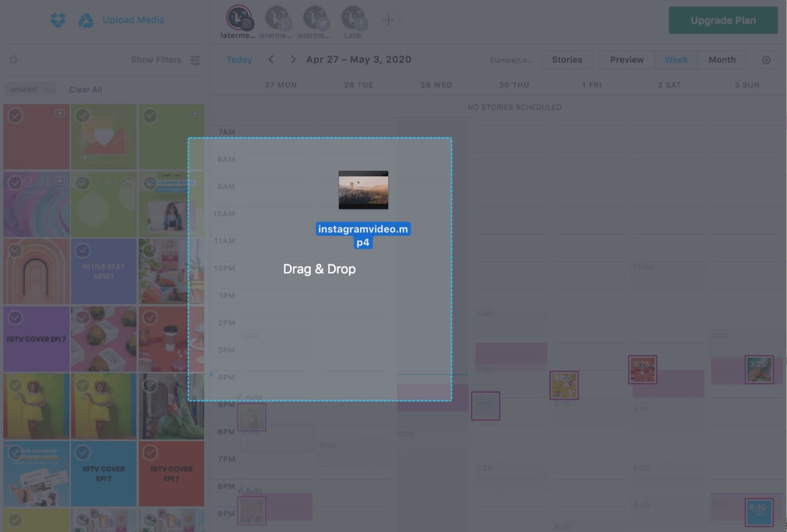Open the quick schedule Instagram posts thumbnail
The width and height of the screenshot is (787, 532).
pyautogui.click(x=36, y=473)
